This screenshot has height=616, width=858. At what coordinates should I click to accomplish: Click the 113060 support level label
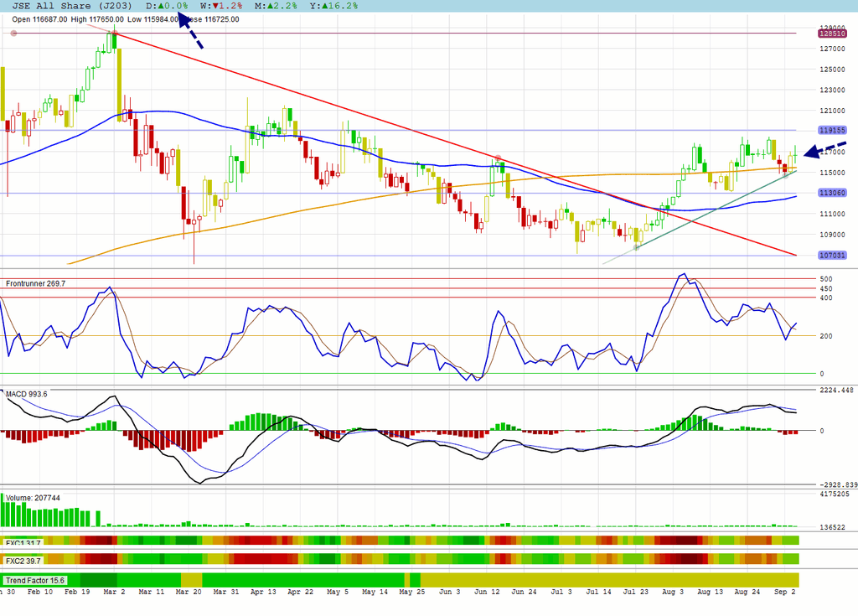(832, 193)
